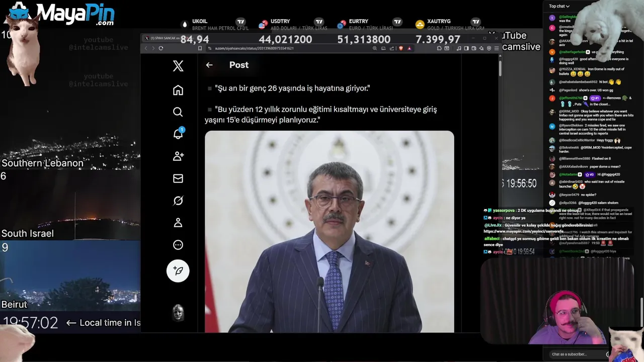Toggle the browser sidebar panel icon
Image resolution: width=644 pixels, height=362 pixels.
tap(466, 48)
